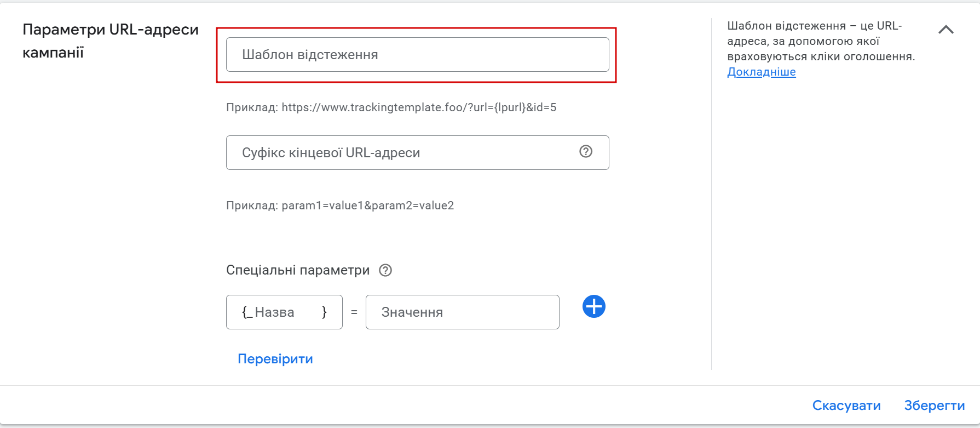980x428 pixels.
Task: Click the param1=value1 example text
Action: [x=340, y=206]
